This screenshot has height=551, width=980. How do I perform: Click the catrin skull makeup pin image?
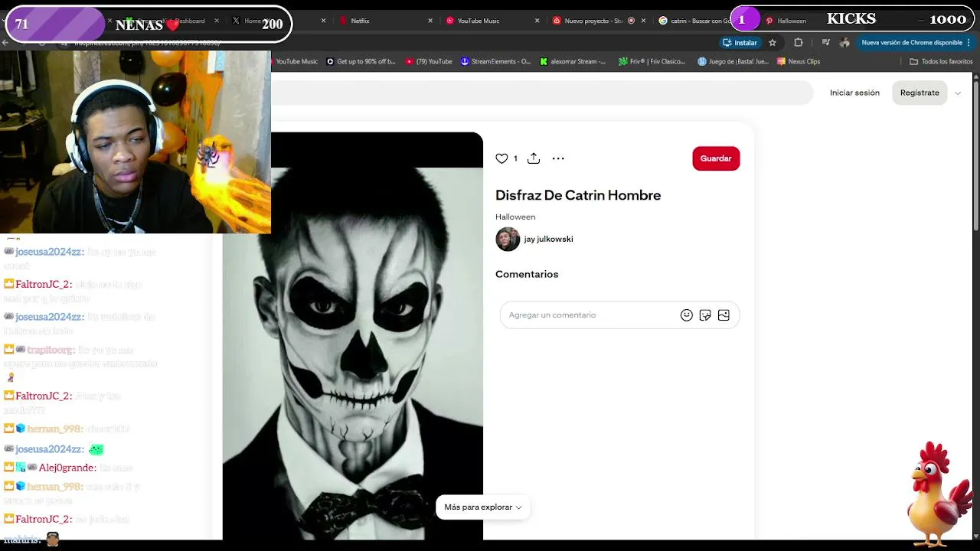tap(353, 337)
